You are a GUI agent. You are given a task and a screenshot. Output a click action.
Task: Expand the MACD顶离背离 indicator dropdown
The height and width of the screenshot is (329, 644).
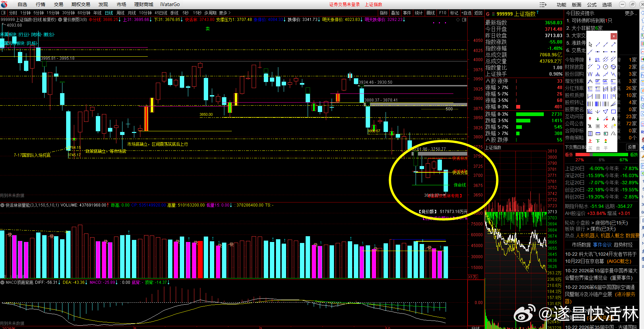[x=2, y=282]
